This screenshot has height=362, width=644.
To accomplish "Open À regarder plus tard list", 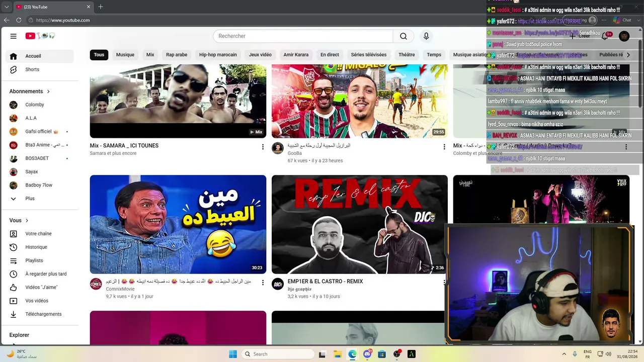I will pos(40,274).
